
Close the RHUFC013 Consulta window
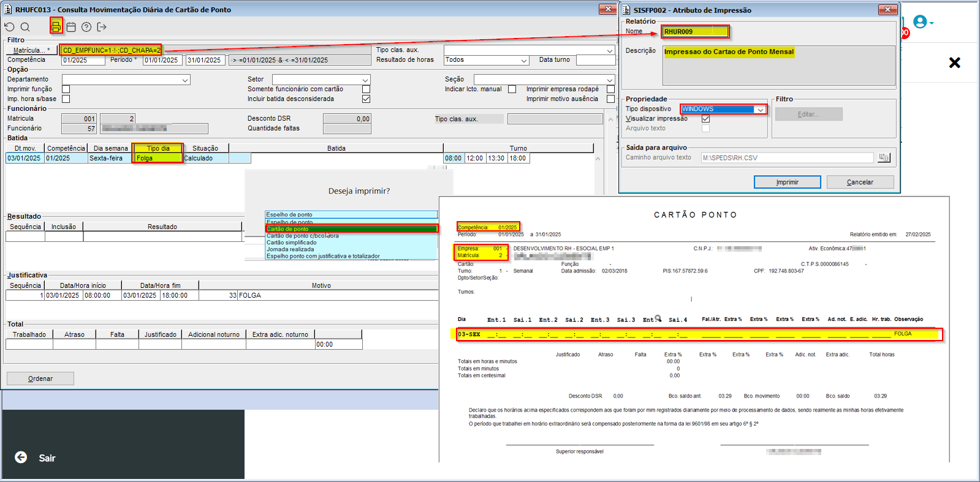pyautogui.click(x=607, y=9)
